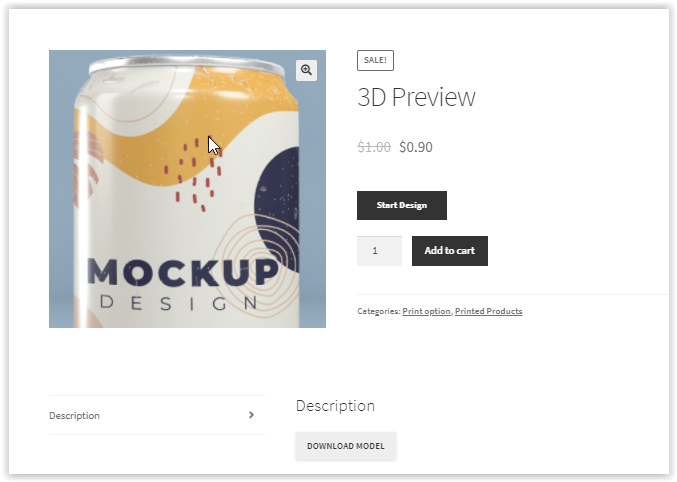Click the crossed-out $1.00 original price
Viewport: 677px width, 482px height.
(374, 147)
